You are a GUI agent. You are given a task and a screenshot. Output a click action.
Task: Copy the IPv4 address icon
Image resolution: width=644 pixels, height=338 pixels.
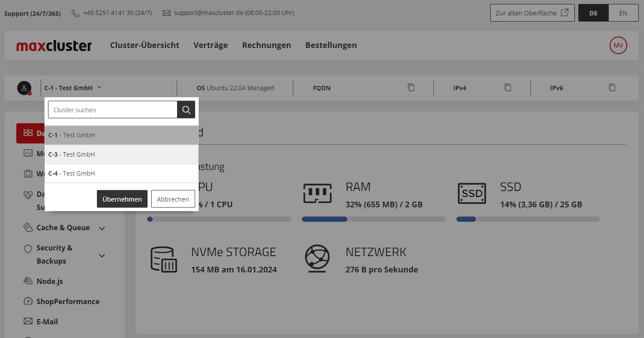pos(508,88)
